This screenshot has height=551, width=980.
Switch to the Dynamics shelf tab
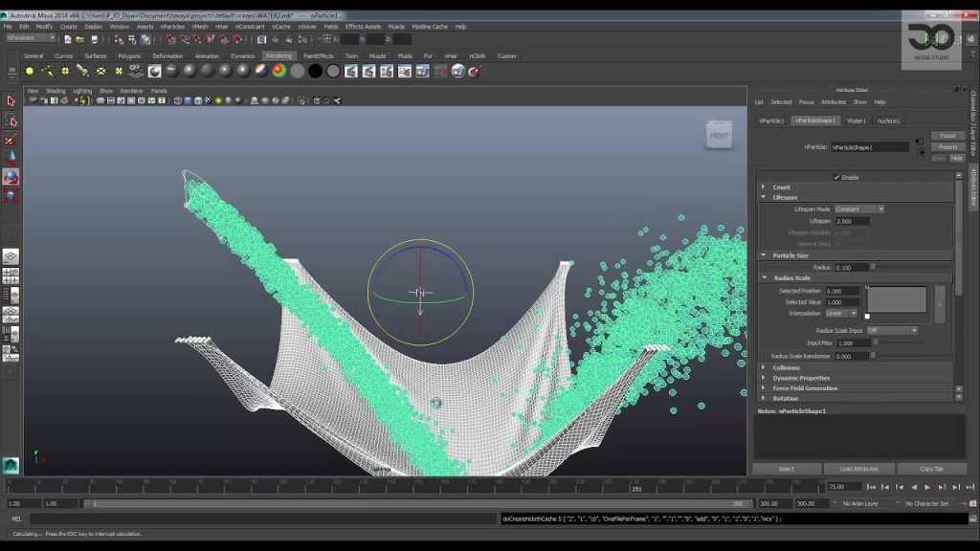(242, 56)
